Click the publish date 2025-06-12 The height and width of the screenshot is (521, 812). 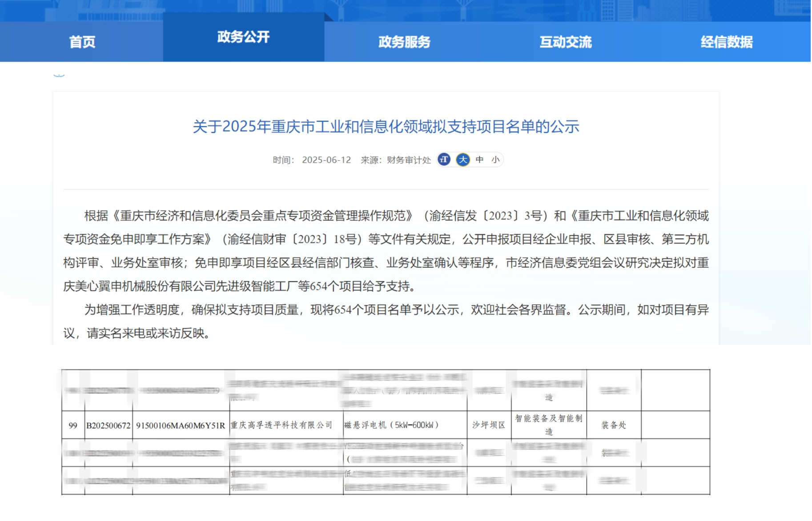[326, 160]
